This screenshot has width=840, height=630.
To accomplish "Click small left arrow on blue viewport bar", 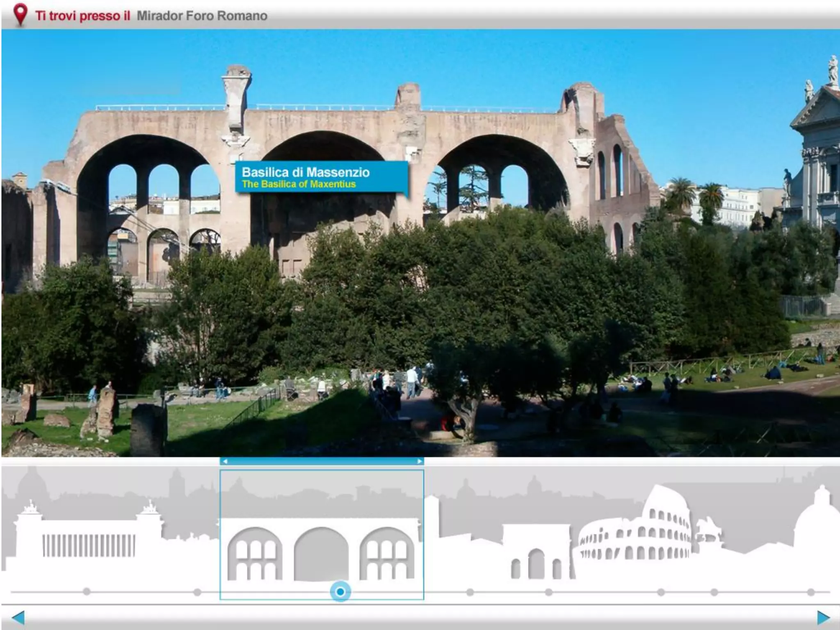I will pos(225,461).
